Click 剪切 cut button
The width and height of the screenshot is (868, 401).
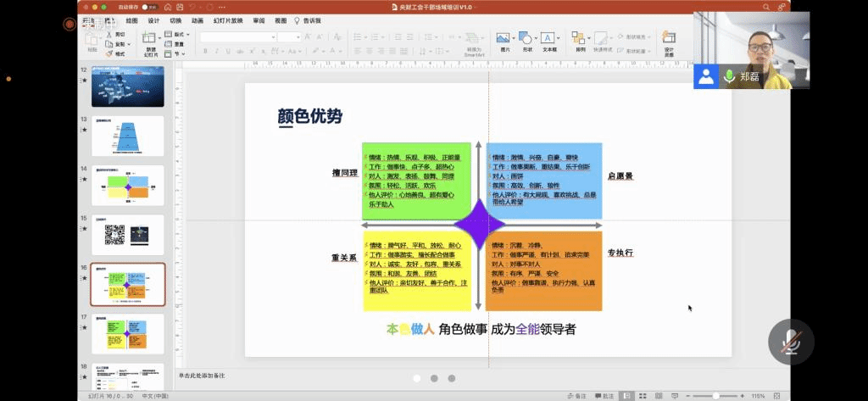(120, 35)
